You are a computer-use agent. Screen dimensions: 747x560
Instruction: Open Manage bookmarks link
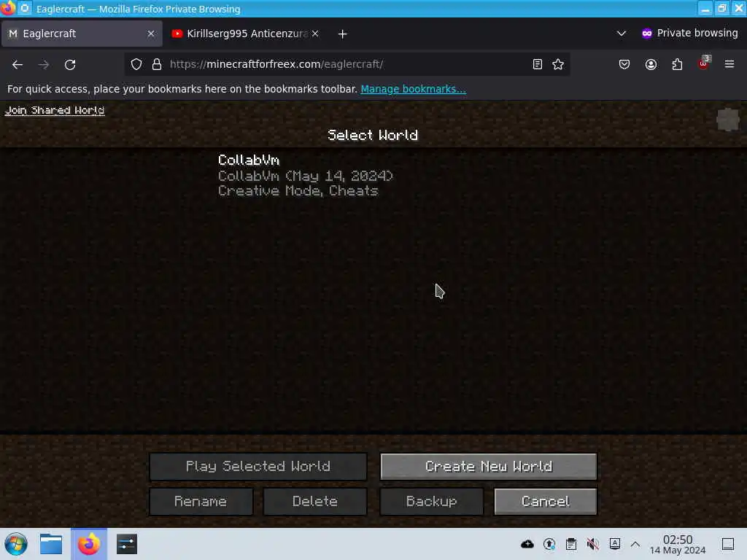413,89
